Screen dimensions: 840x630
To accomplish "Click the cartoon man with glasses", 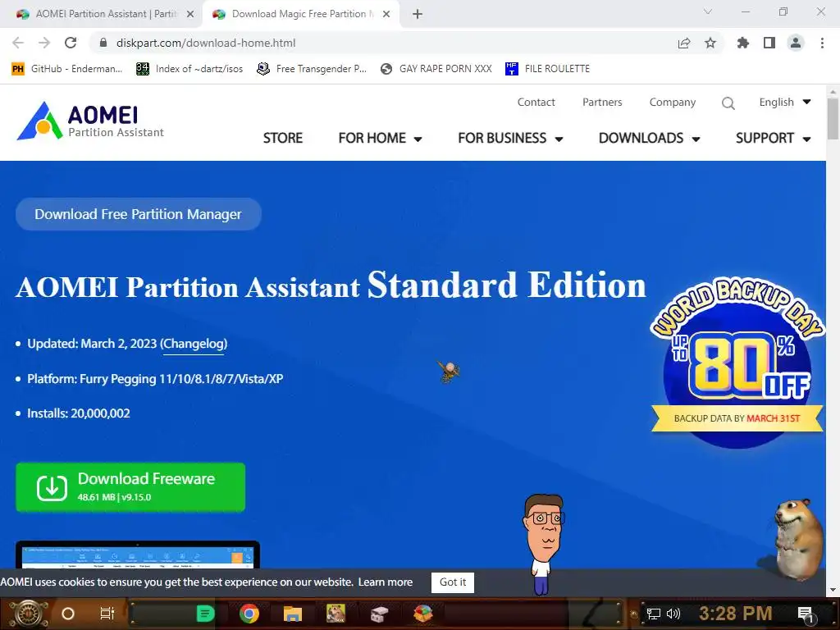I will click(x=543, y=545).
